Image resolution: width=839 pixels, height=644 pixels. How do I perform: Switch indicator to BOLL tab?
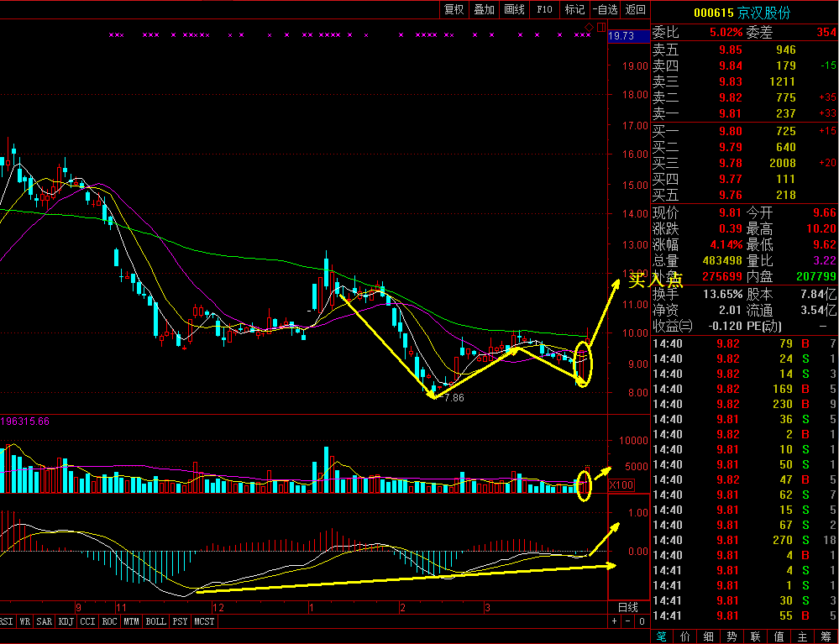point(155,621)
